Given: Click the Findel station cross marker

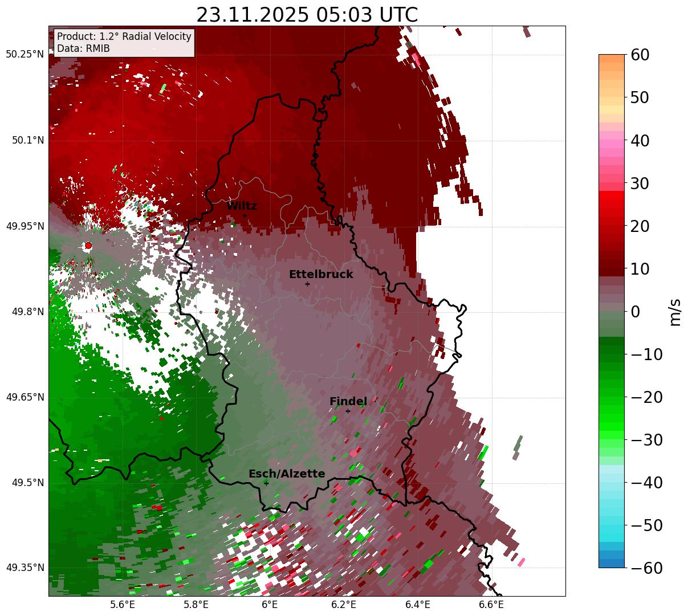Looking at the screenshot, I should pyautogui.click(x=348, y=411).
